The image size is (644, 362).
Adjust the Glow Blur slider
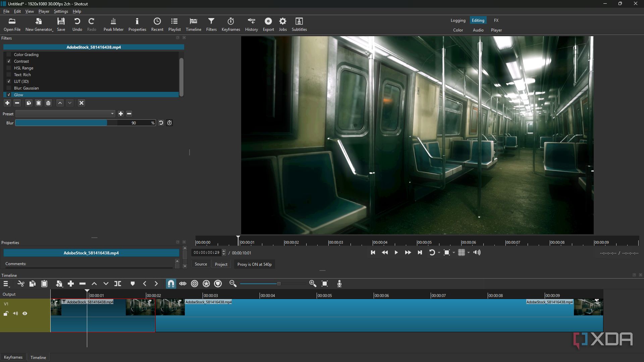tap(85, 123)
